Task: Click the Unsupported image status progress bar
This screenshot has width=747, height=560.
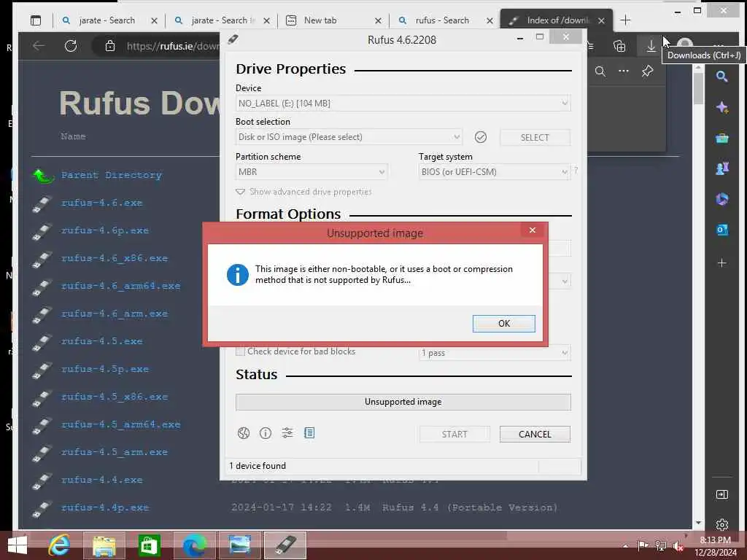Action: click(403, 402)
